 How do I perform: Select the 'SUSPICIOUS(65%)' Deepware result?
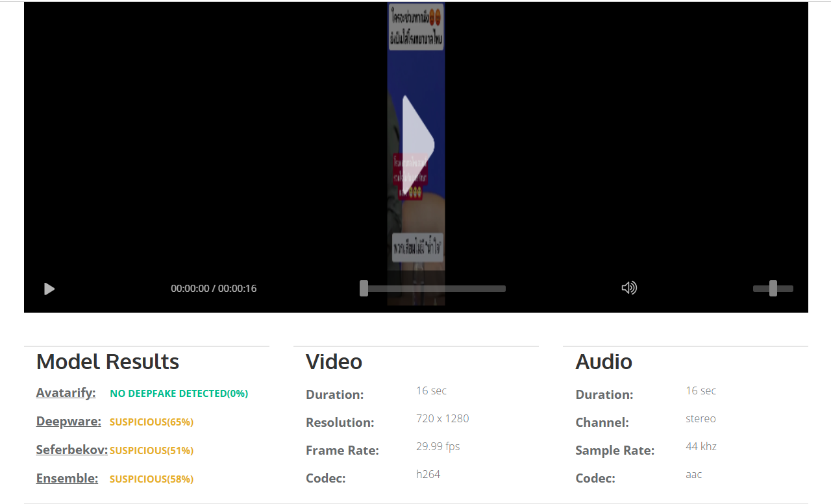pos(152,422)
